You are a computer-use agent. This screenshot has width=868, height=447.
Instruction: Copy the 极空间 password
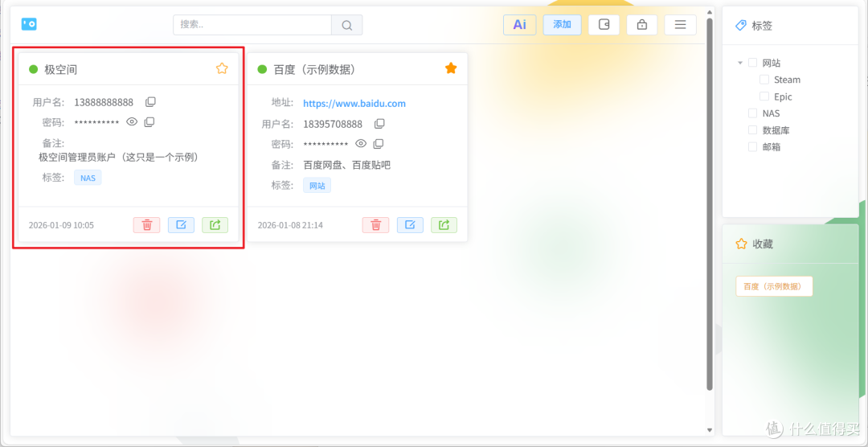[x=149, y=122]
